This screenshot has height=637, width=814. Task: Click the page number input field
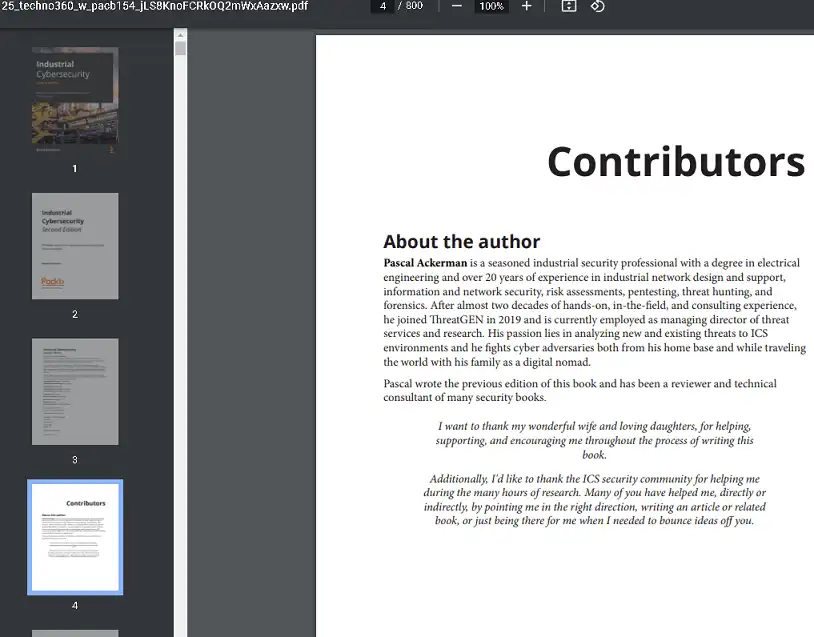tap(383, 6)
